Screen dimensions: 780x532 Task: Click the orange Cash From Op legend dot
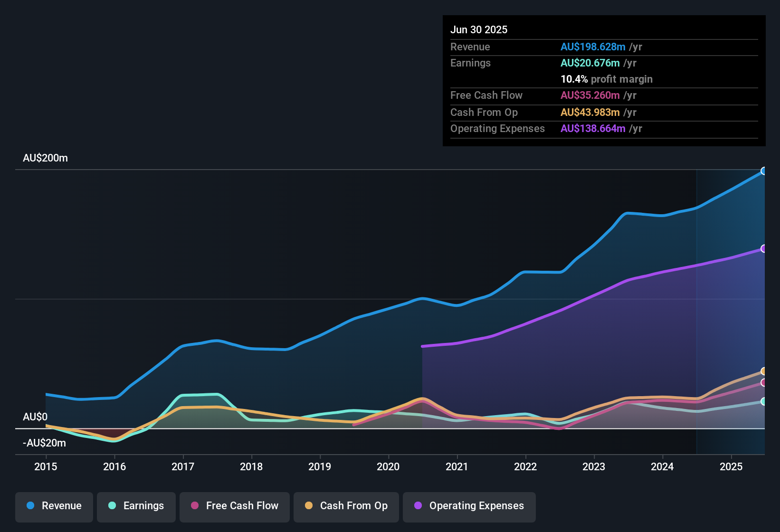309,506
